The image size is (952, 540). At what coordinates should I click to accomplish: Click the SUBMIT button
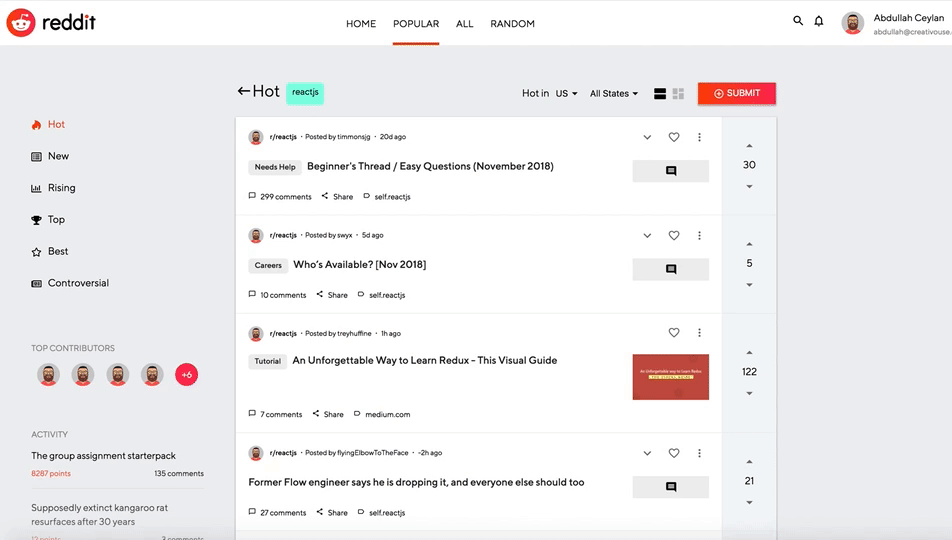tap(736, 93)
